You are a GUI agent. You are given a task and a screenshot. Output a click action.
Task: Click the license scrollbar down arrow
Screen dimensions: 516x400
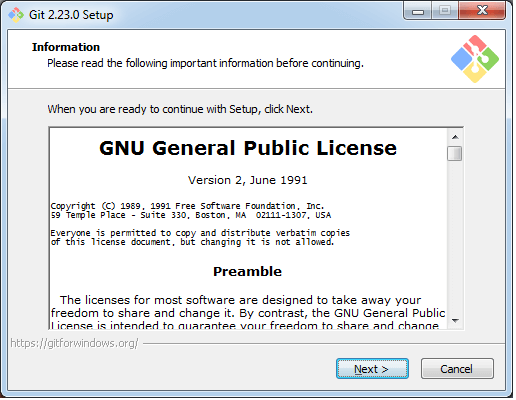455,321
